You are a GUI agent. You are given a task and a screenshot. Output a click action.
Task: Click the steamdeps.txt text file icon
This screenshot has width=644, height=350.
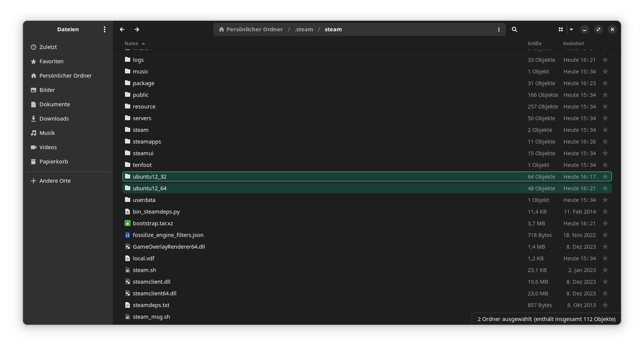(128, 305)
